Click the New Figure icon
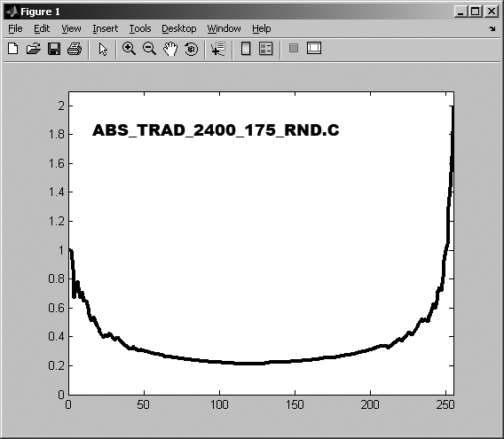This screenshot has height=439, width=504. click(x=12, y=49)
